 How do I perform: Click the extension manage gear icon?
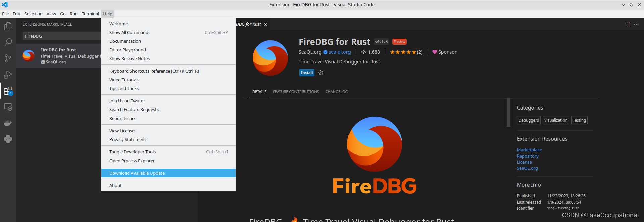tap(321, 73)
